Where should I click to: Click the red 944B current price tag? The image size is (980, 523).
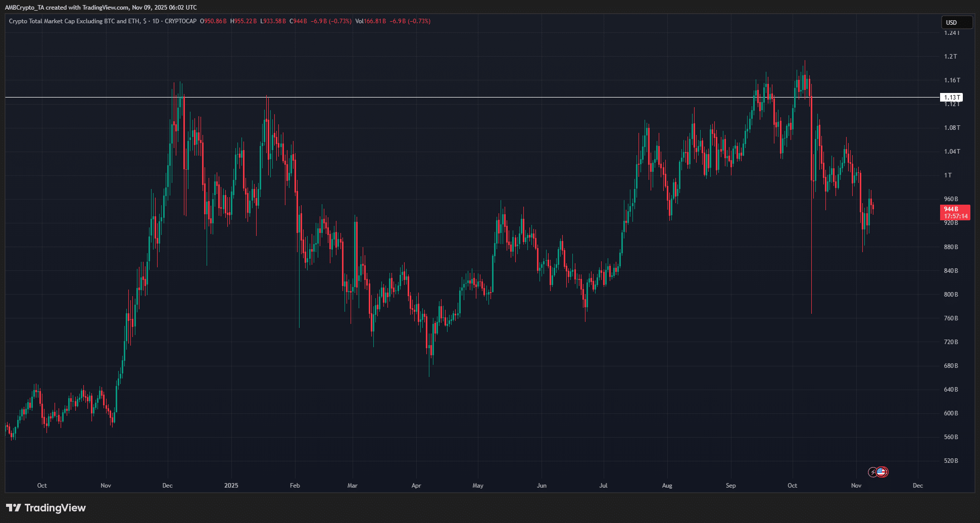pyautogui.click(x=955, y=212)
